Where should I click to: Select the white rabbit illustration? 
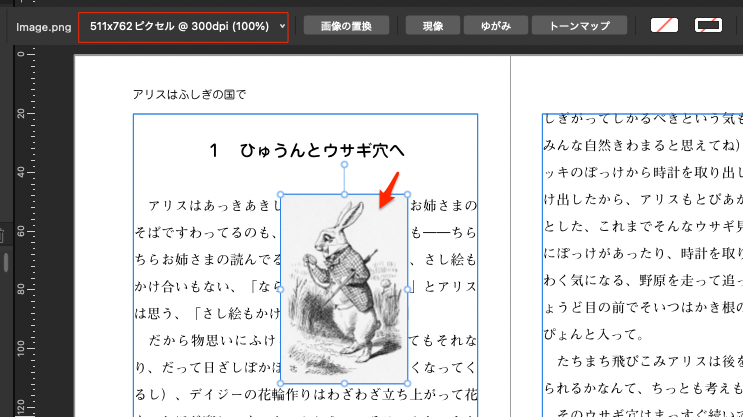[343, 290]
